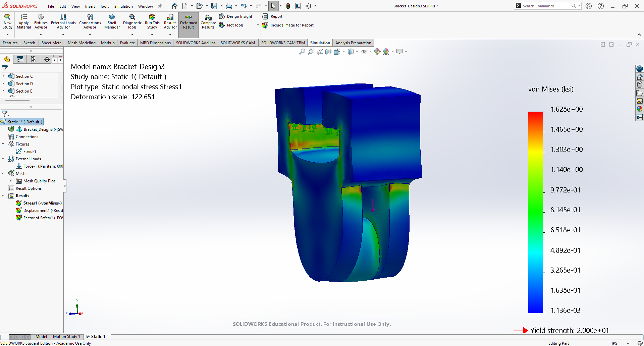
Task: Click the Print icon
Action: 229,6
